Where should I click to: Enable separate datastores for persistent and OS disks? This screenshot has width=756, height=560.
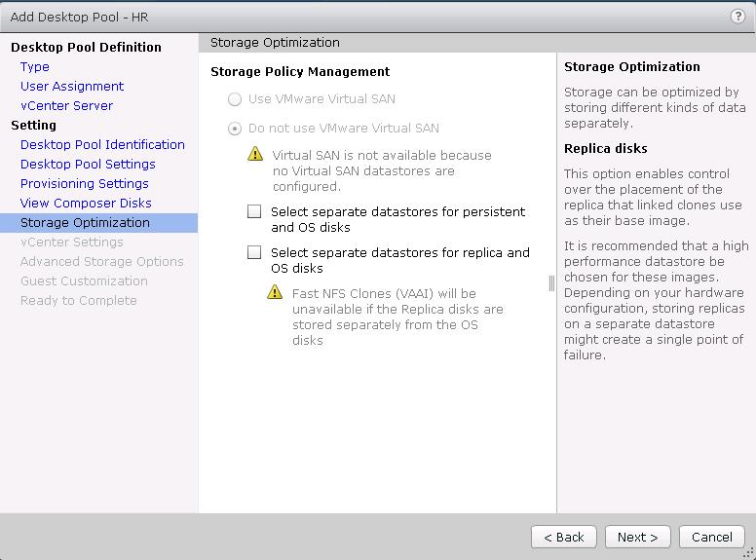(x=254, y=211)
